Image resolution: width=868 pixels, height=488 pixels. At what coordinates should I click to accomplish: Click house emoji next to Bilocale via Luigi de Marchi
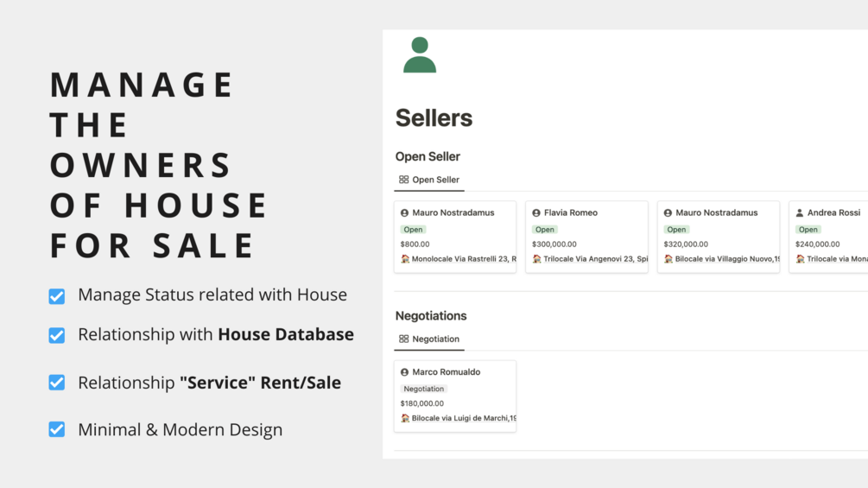405,418
